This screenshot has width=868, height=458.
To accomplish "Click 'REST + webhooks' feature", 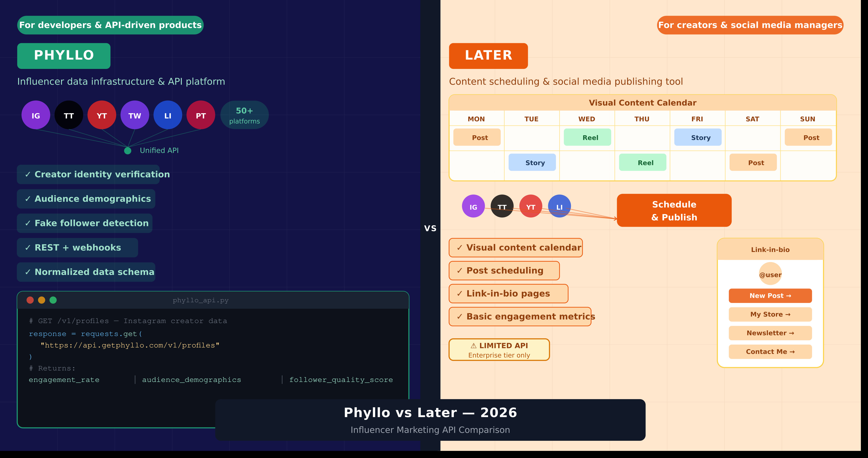I will (78, 248).
